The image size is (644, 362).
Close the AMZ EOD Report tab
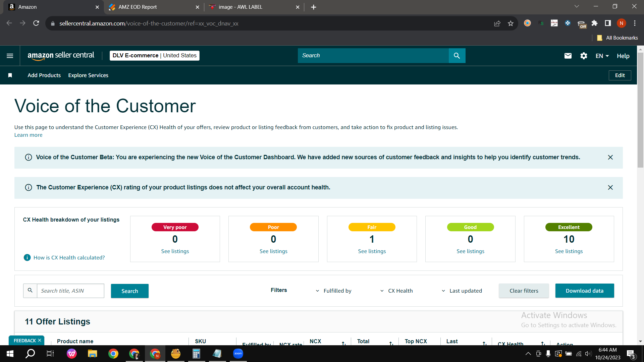point(197,7)
